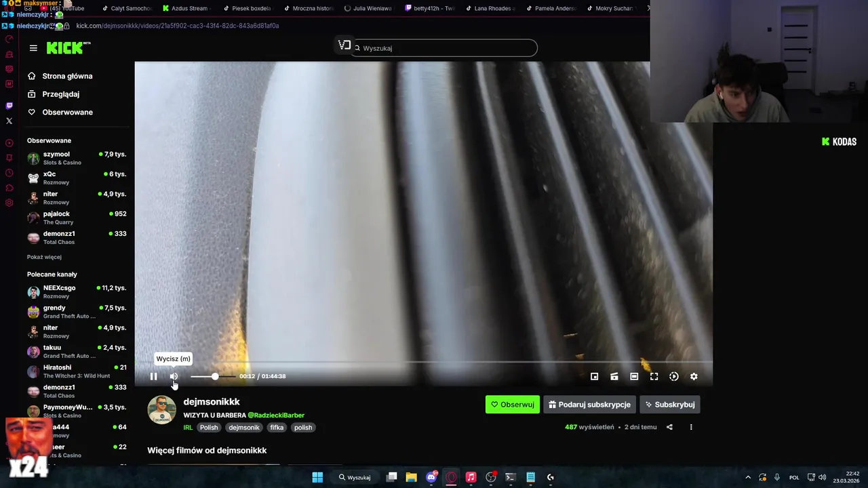Toggle the Kick sidebar hamburger menu
868x488 pixels.
tap(33, 48)
